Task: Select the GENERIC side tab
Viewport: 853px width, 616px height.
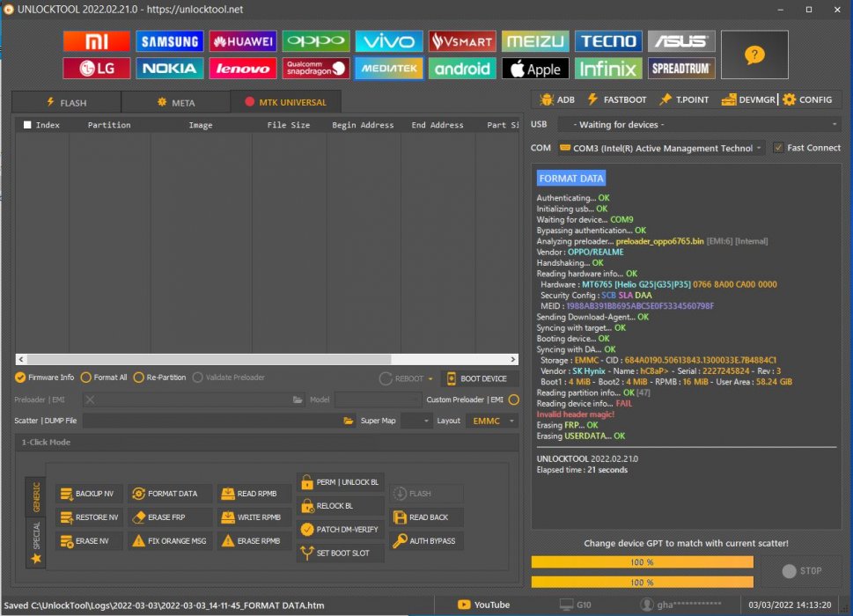Action: (x=36, y=496)
